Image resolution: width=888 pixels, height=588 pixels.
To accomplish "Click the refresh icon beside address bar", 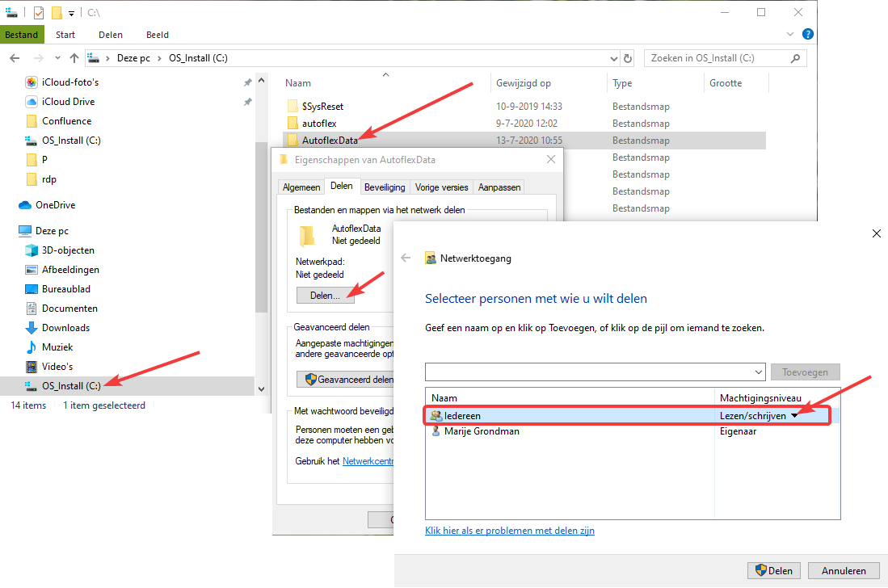I will (x=628, y=58).
